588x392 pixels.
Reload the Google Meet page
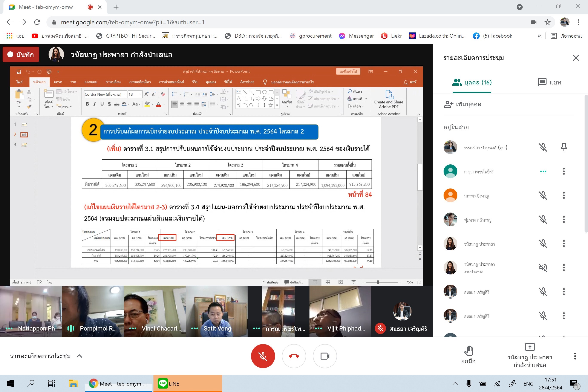pos(37,22)
